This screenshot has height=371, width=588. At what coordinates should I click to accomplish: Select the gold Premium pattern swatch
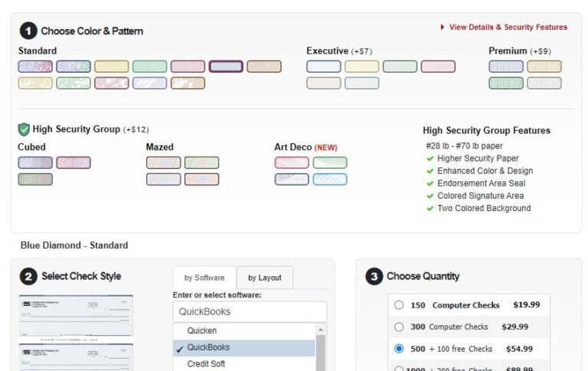(x=544, y=67)
